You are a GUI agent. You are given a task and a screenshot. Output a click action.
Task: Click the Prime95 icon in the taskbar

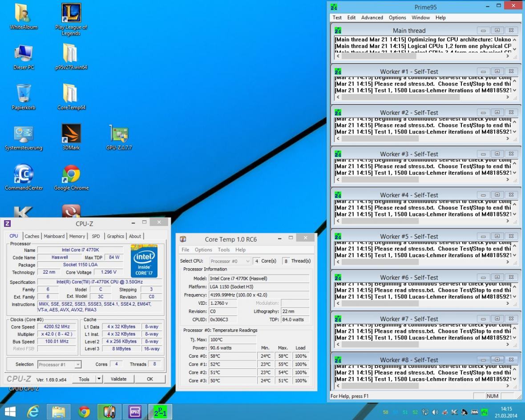(x=161, y=412)
